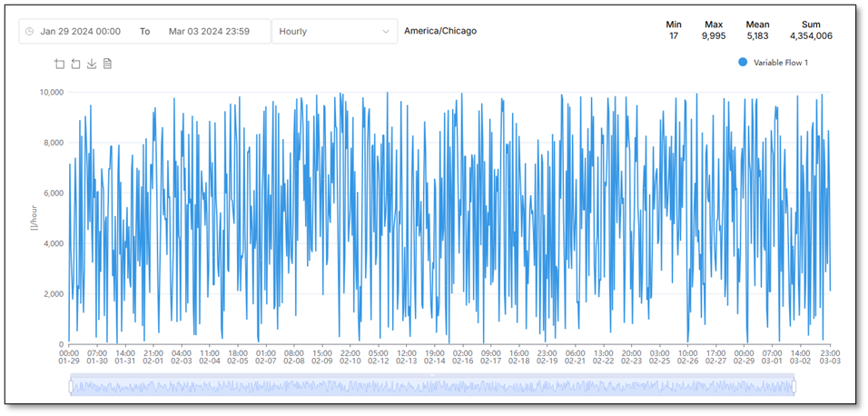Grab the right handle of the range zoom slider
The image size is (868, 416).
[794, 386]
